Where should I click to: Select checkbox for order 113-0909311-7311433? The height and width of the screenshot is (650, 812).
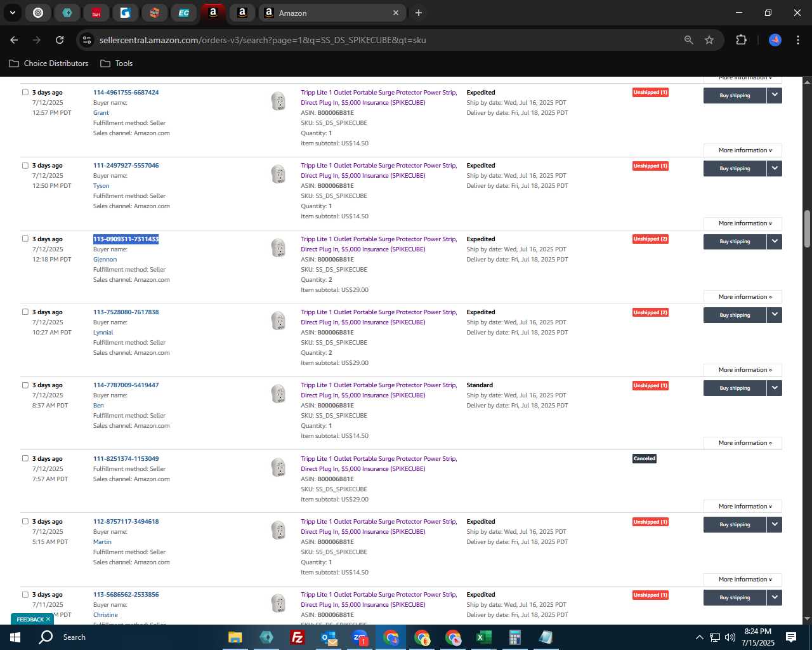point(25,239)
